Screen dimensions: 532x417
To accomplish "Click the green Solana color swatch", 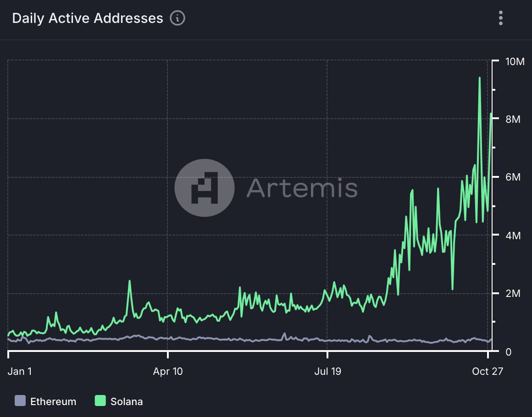I will tap(100, 401).
